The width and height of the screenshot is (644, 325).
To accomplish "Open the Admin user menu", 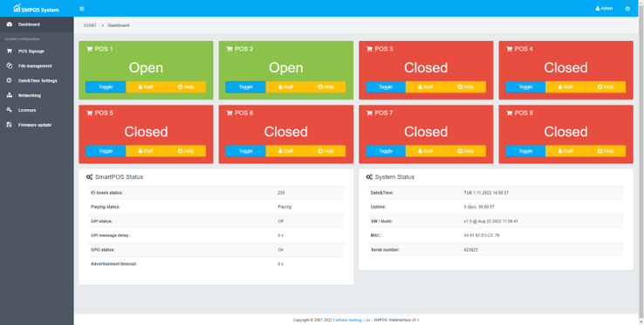I will (x=604, y=9).
